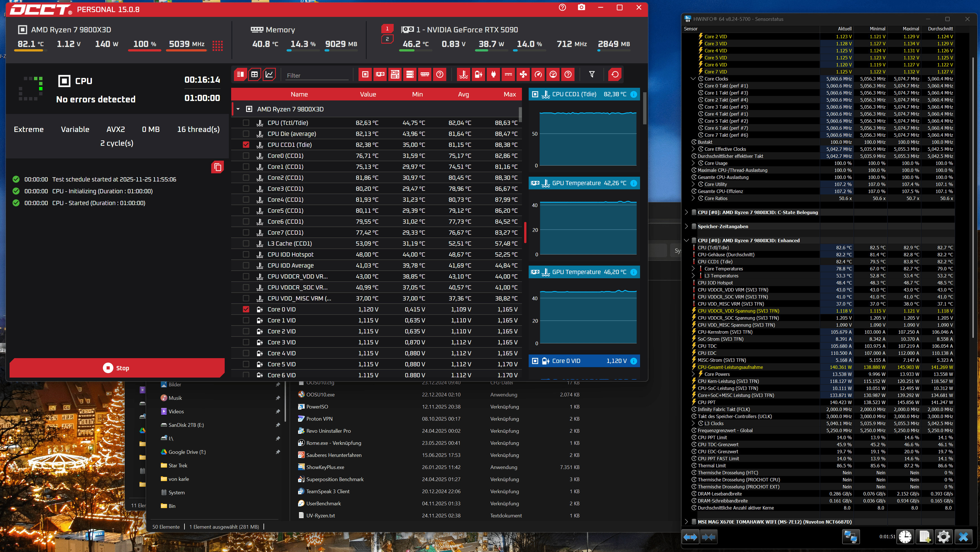Select the temperature sensors icon in OCCT
Image resolution: width=980 pixels, height=552 pixels.
coord(464,75)
